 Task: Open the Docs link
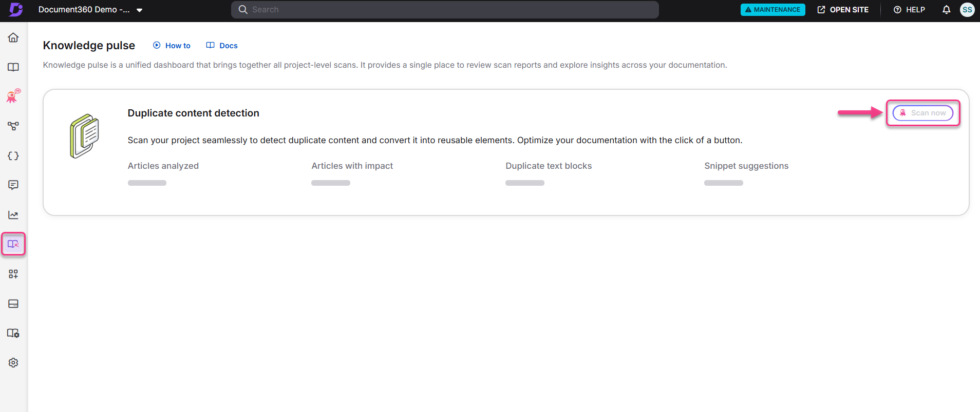222,46
